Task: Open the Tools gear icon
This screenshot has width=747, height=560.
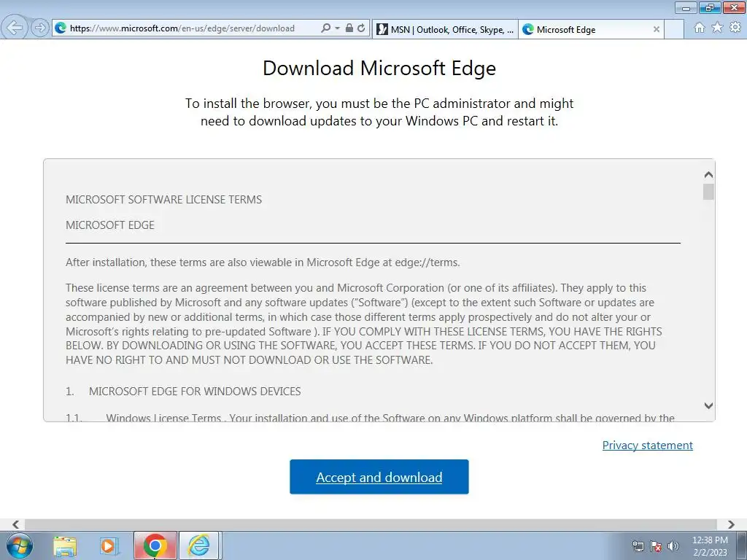Action: [735, 28]
